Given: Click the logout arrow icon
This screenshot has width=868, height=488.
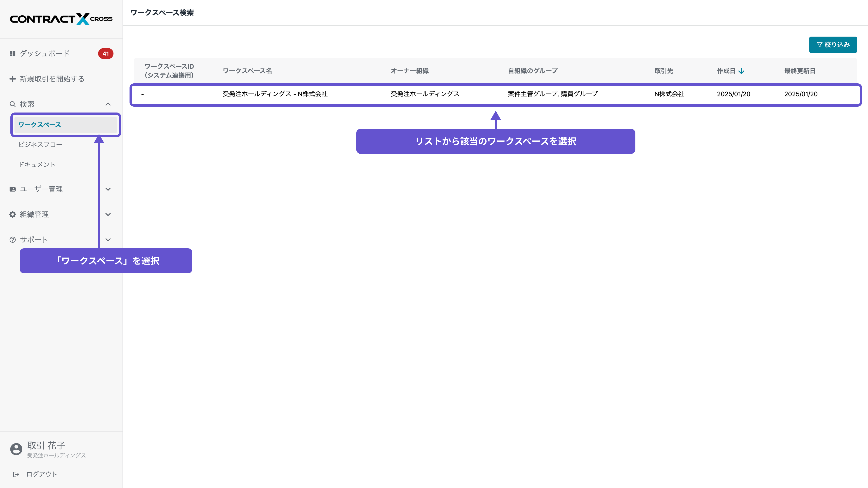Looking at the screenshot, I should click(x=16, y=474).
